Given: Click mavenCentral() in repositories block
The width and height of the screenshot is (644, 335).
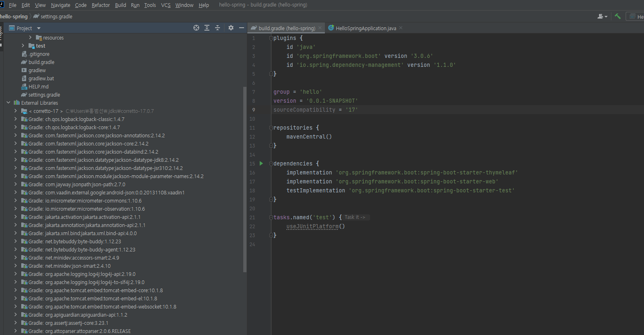Looking at the screenshot, I should click(x=309, y=137).
